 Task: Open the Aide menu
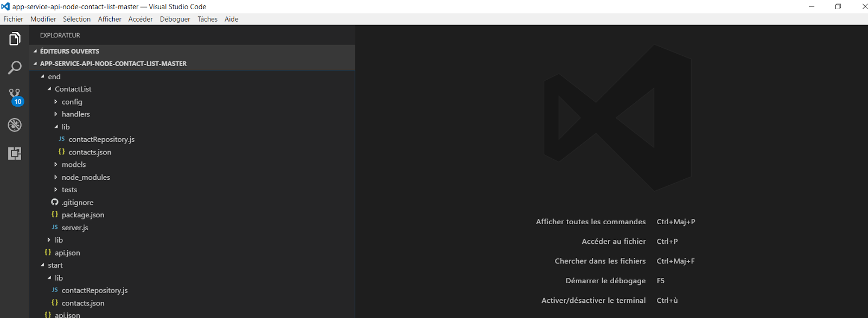click(x=232, y=19)
